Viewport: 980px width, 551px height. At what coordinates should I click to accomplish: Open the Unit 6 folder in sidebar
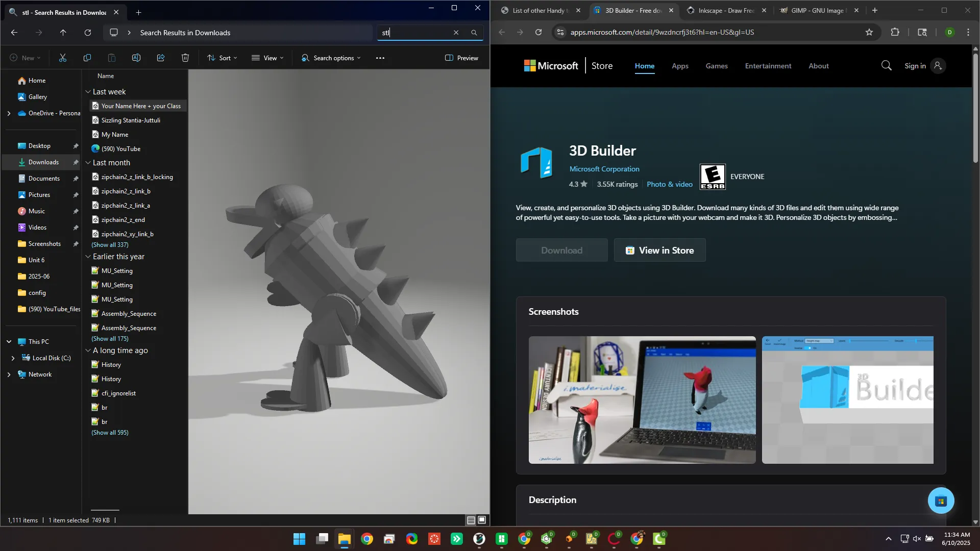[x=36, y=260]
